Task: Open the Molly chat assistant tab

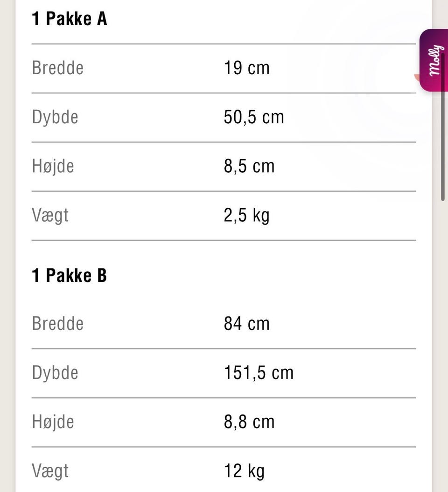Action: click(434, 61)
